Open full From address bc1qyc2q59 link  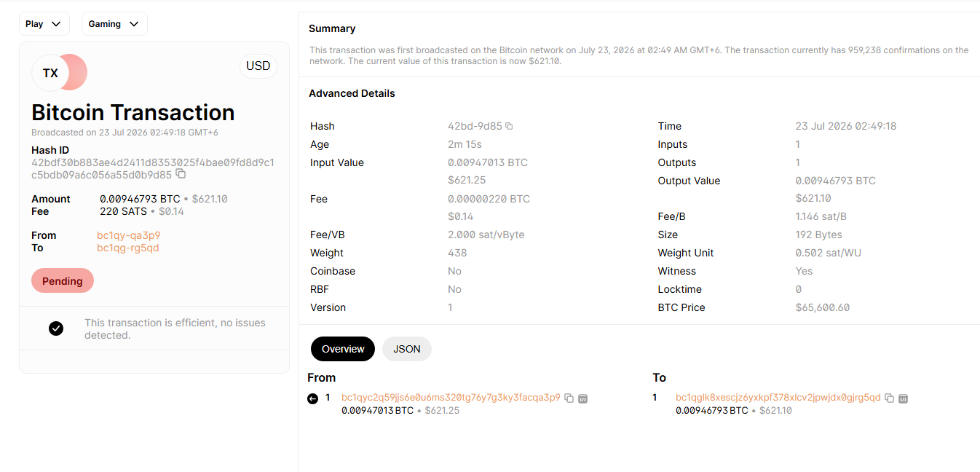click(x=451, y=398)
